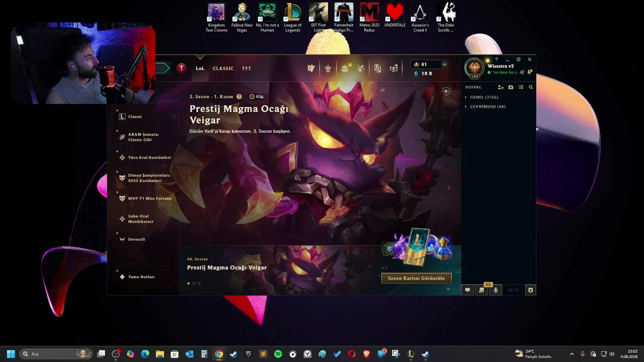Open the bug report icon in bottom bar

tap(530, 290)
